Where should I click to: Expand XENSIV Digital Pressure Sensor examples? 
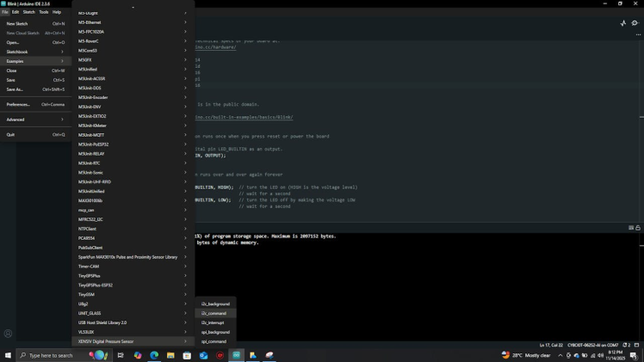133,341
